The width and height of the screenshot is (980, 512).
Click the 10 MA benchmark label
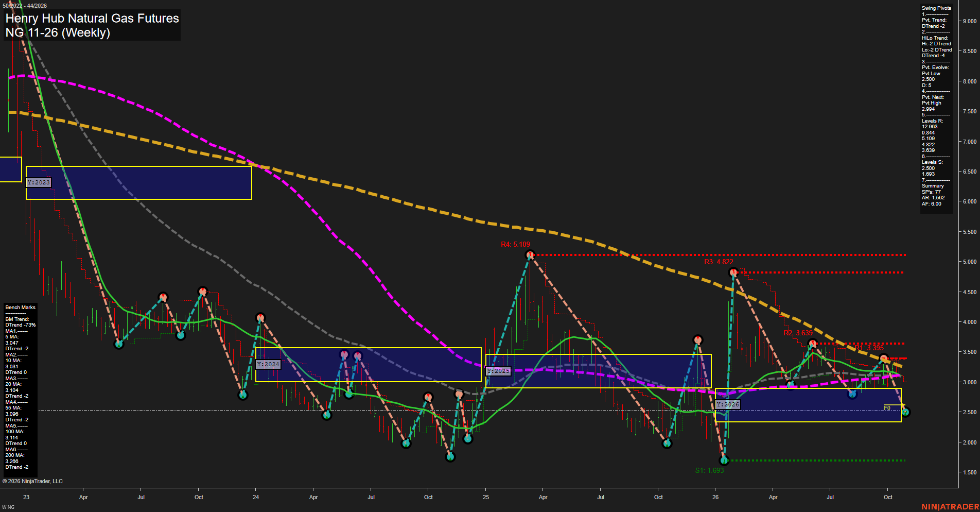pos(13,361)
